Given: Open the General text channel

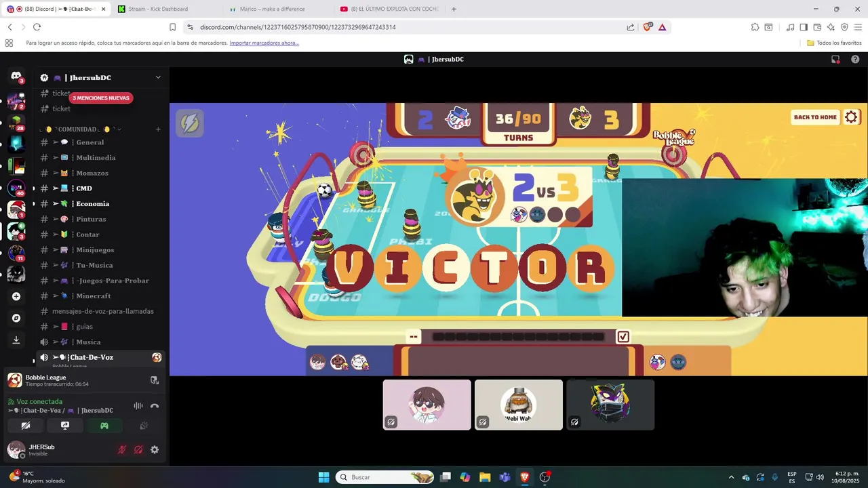Looking at the screenshot, I should coord(100,142).
